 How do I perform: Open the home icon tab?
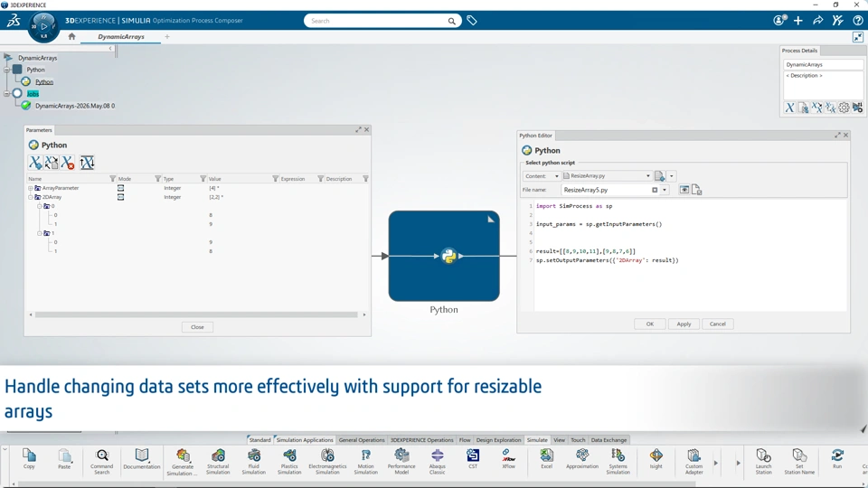point(71,36)
